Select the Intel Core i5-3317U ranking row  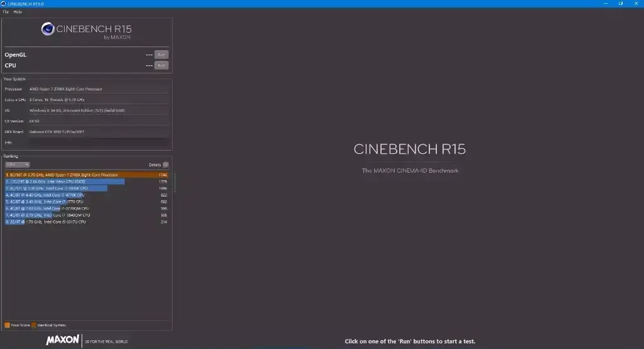point(86,222)
